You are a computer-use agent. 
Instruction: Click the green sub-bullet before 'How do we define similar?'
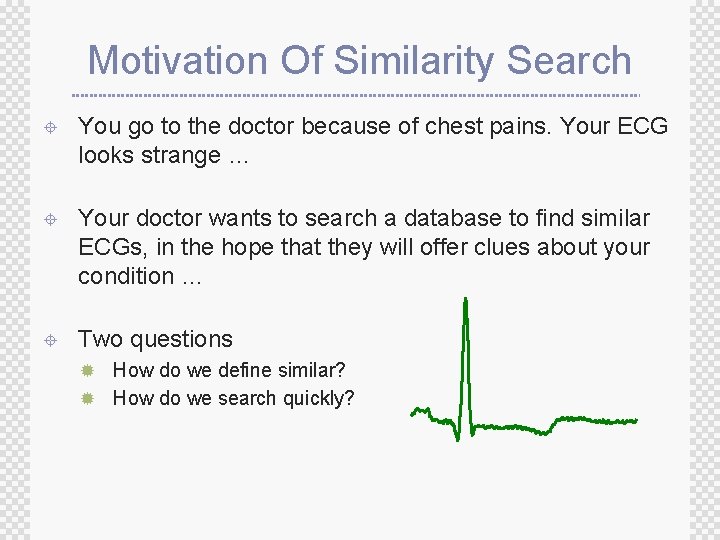pos(87,371)
